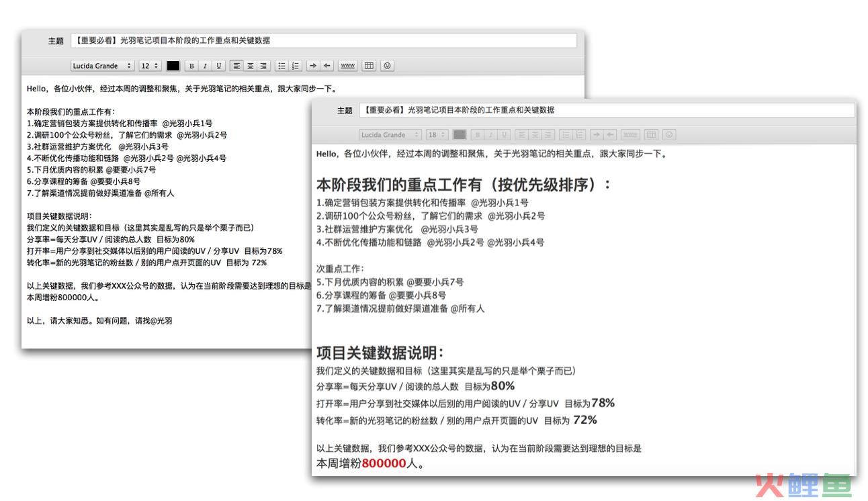Decrease indent with left arrow in back window
This screenshot has height=501, width=868.
pyautogui.click(x=327, y=66)
